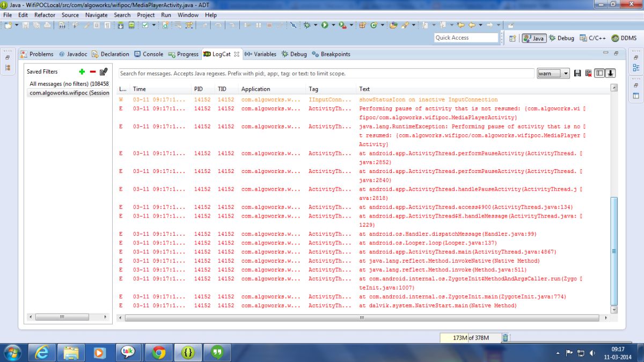This screenshot has height=362, width=644.
Task: Click the Skip All Breakpoints icon
Action: (x=294, y=25)
